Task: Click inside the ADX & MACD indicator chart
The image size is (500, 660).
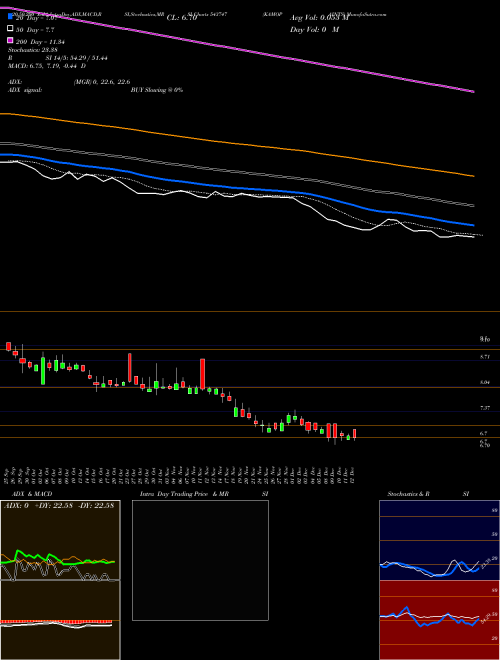Action: 60,581
